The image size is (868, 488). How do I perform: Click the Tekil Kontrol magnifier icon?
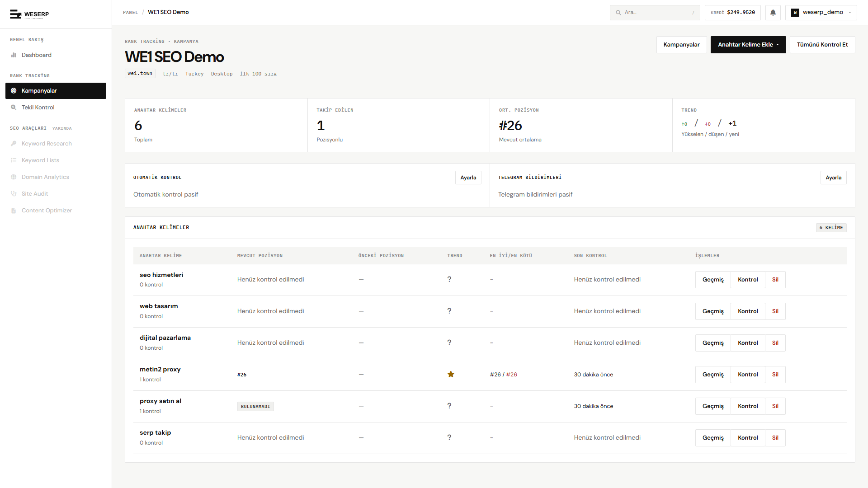point(14,108)
